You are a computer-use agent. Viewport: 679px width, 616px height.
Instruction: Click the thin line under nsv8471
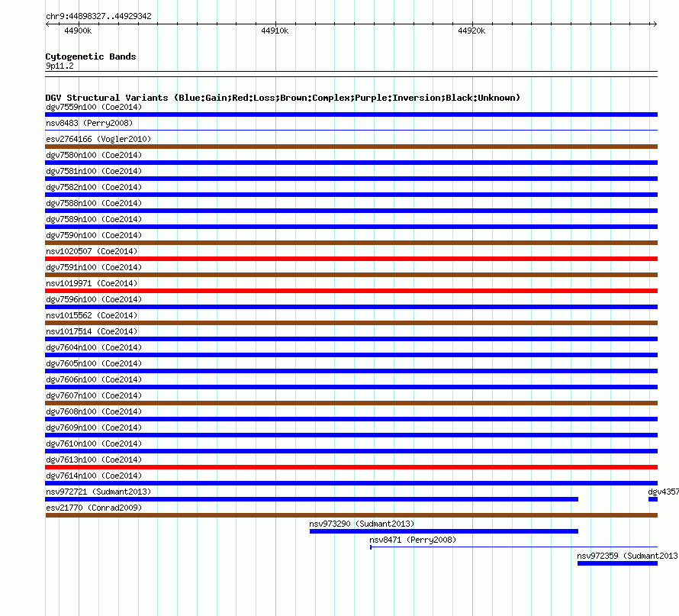click(514, 547)
